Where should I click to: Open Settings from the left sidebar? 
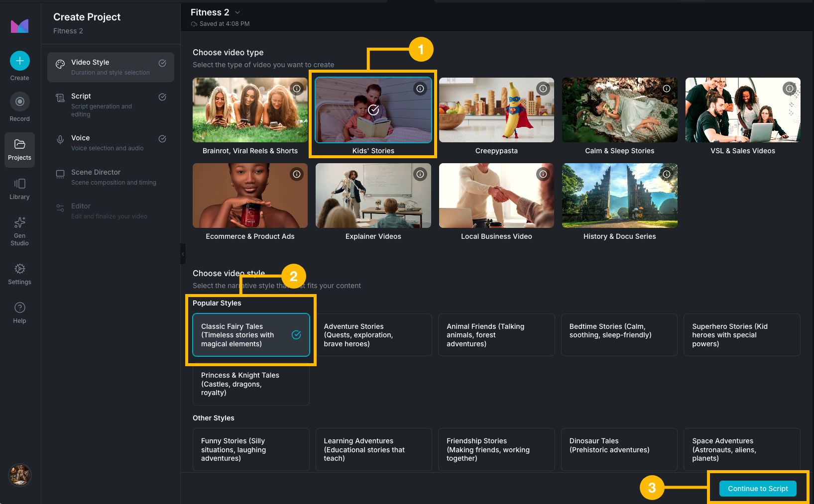19,273
